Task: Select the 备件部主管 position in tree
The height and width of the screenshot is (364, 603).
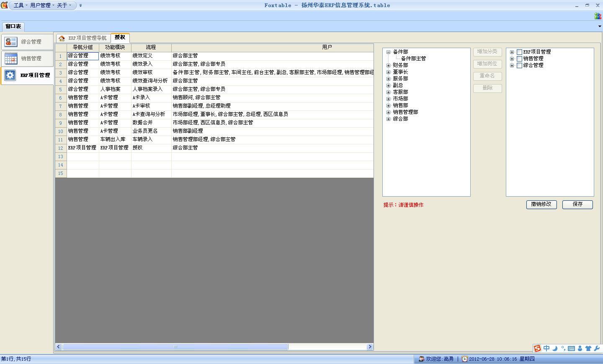Action: tap(413, 59)
